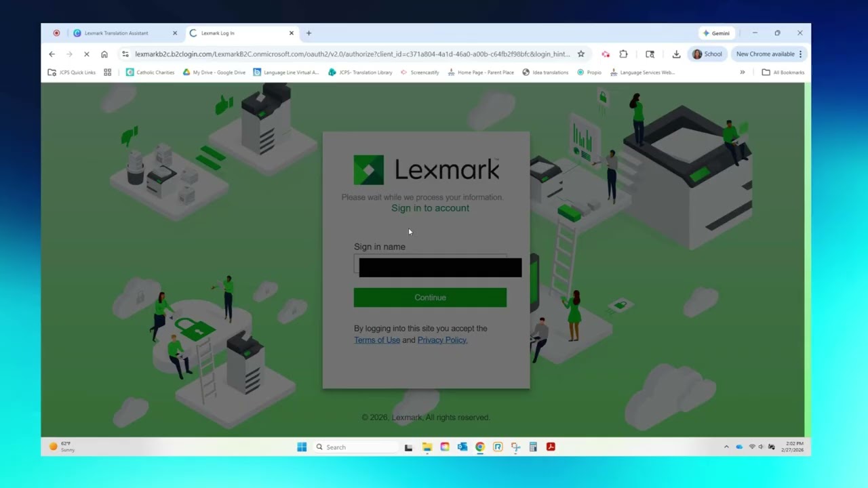Open the Windows Start menu
This screenshot has width=868, height=488.
(x=302, y=447)
